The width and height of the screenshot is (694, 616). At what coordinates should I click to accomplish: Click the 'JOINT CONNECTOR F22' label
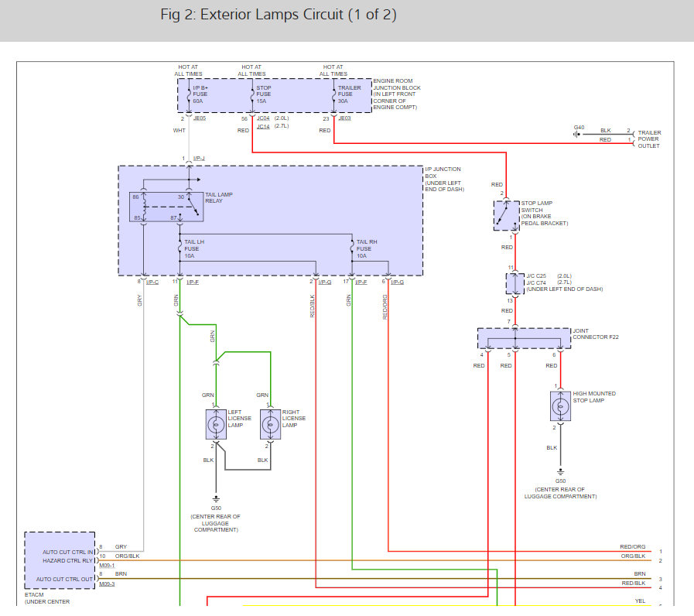click(595, 334)
